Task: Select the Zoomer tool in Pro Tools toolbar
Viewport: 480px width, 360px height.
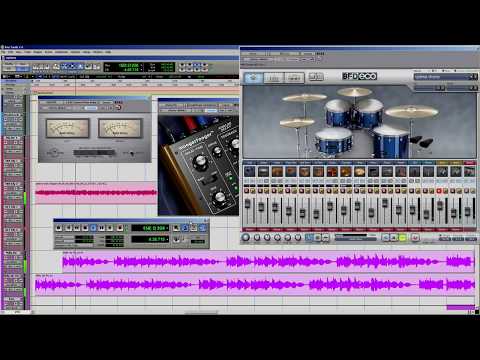Action: tap(56, 67)
